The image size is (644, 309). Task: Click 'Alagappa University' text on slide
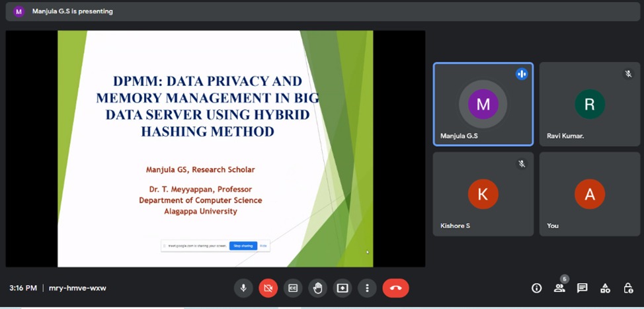[200, 211]
